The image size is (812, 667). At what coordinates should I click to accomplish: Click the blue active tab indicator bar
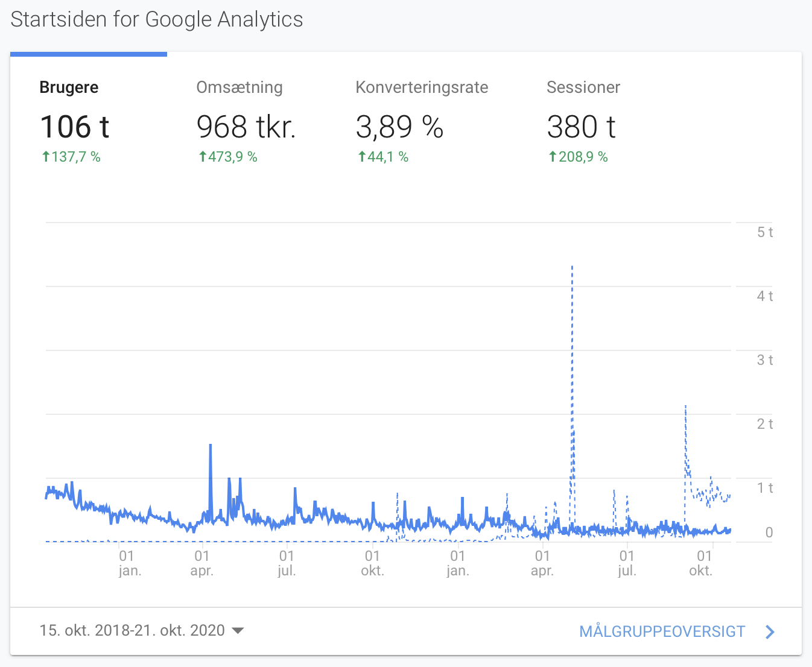88,54
